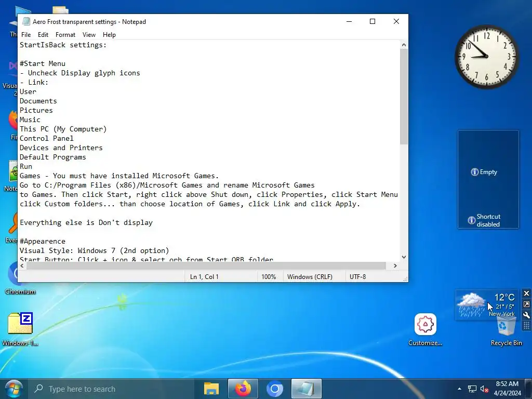This screenshot has height=399, width=532.
Task: Open Firefox from the taskbar
Action: [x=243, y=389]
